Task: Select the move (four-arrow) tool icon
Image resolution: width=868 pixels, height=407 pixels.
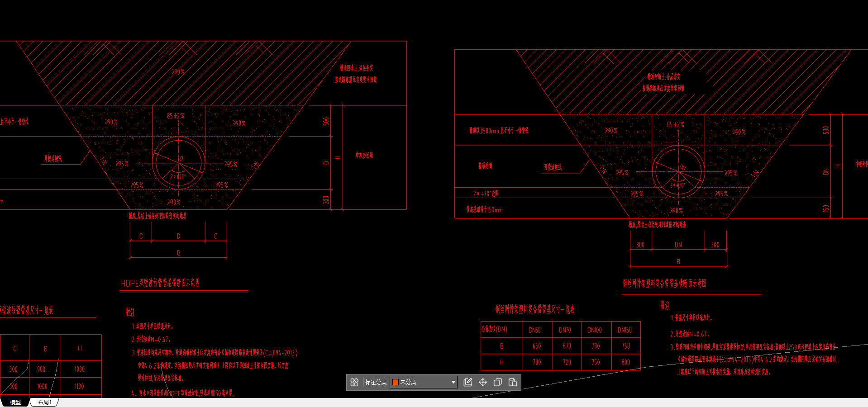Action: pyautogui.click(x=483, y=382)
